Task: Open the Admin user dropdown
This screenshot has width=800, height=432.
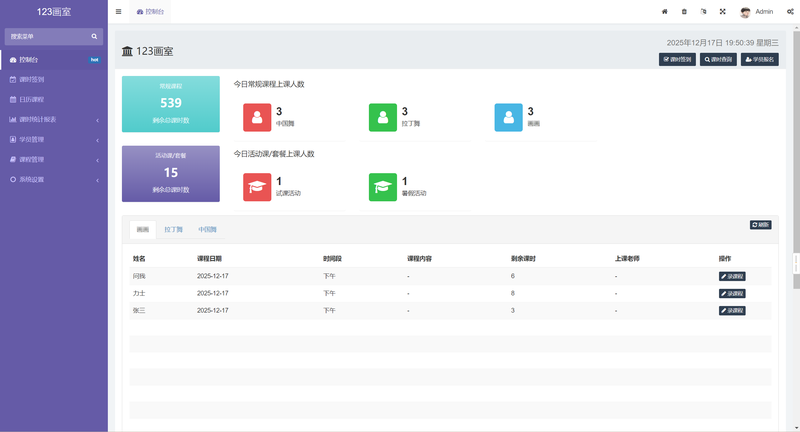Action: [x=757, y=12]
